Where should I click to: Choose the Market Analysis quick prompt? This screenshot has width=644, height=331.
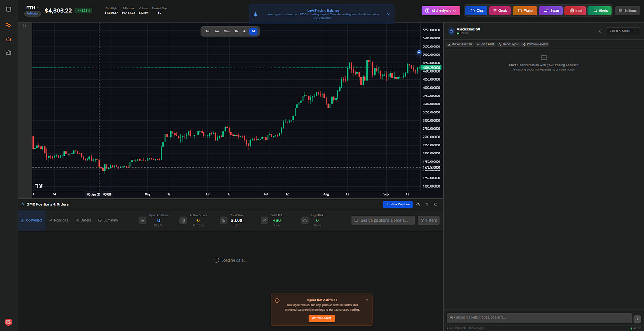[x=460, y=44]
